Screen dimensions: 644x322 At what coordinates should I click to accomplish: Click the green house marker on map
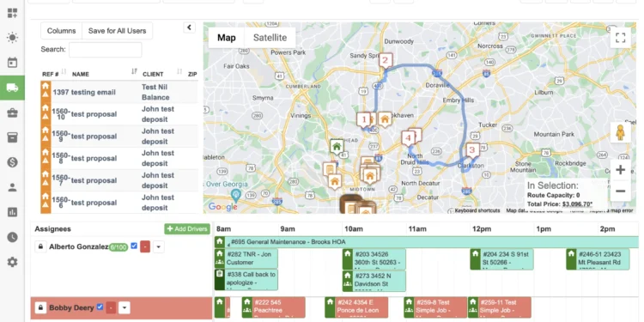click(337, 146)
